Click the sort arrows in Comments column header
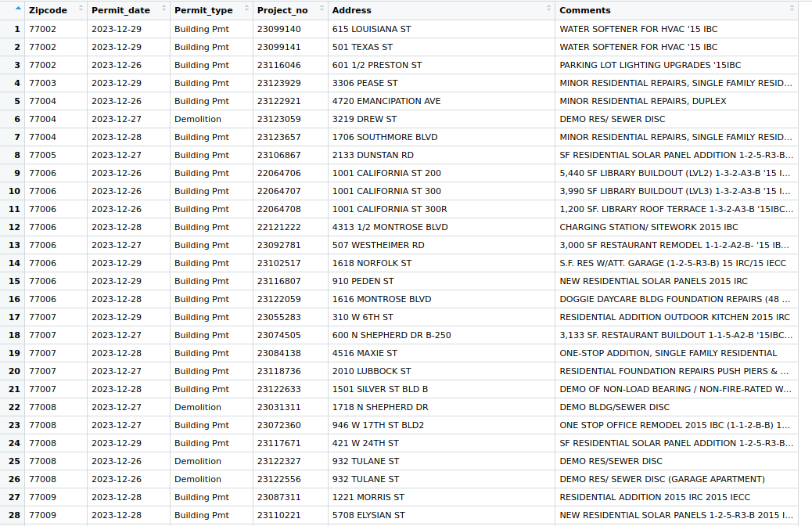The width and height of the screenshot is (812, 526). click(x=792, y=9)
